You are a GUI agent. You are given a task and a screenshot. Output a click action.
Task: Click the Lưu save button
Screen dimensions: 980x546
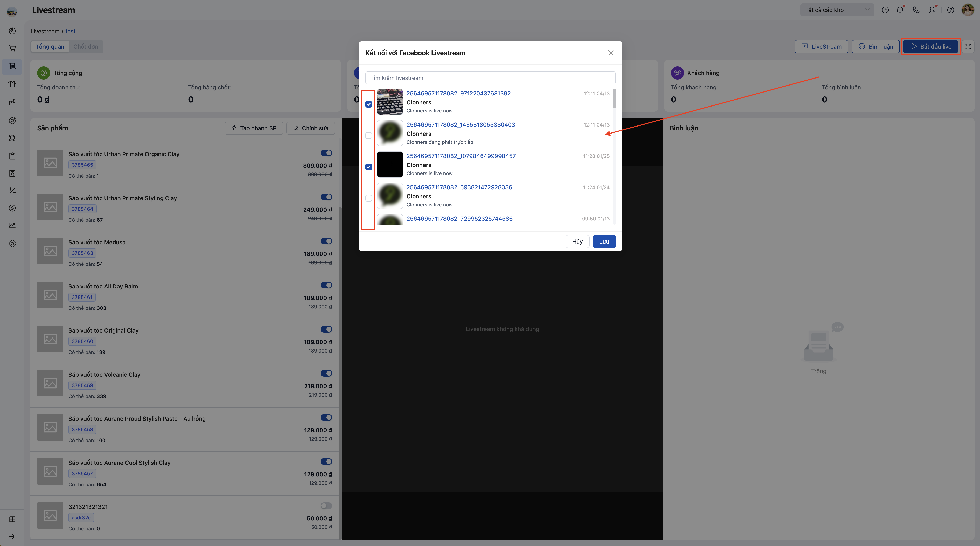[x=604, y=242]
